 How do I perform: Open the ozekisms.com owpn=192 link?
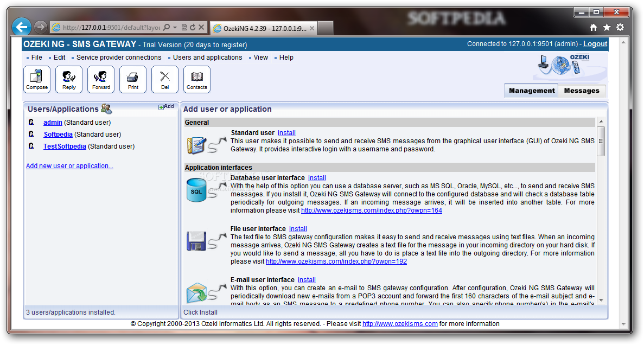tap(336, 261)
